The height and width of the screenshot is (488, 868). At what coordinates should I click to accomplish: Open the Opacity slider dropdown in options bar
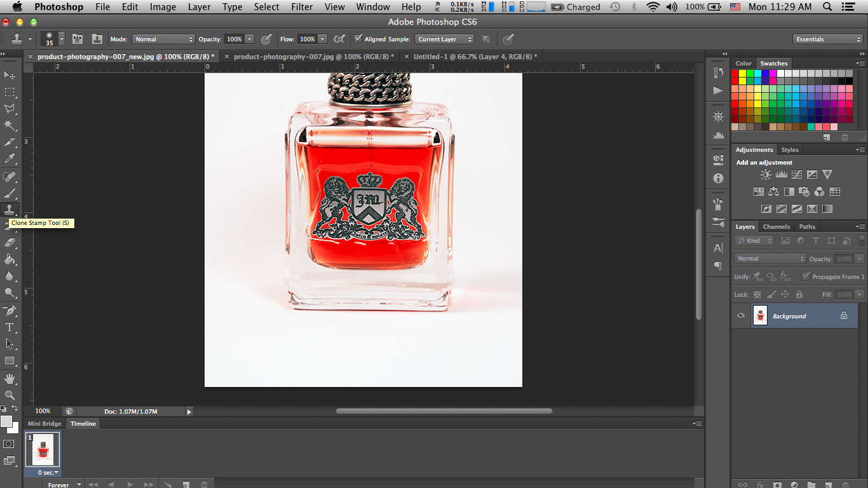click(x=250, y=39)
